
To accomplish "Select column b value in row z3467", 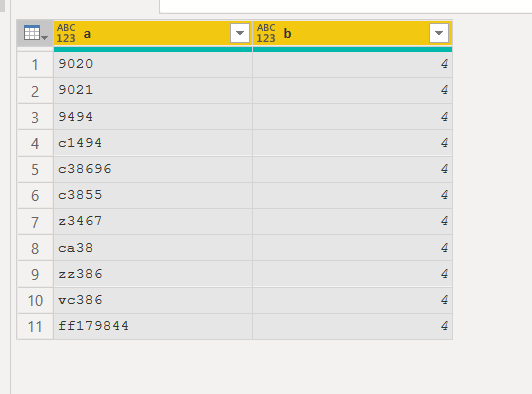I will tap(353, 221).
